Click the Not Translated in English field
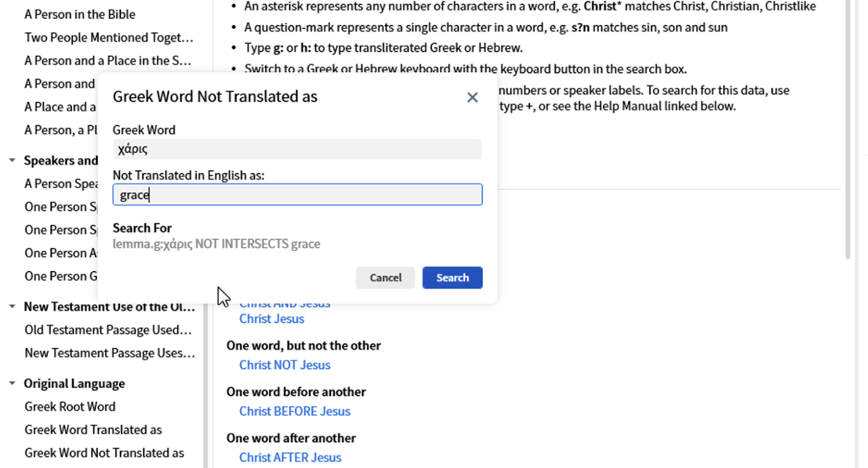Image resolution: width=868 pixels, height=468 pixels. point(297,195)
